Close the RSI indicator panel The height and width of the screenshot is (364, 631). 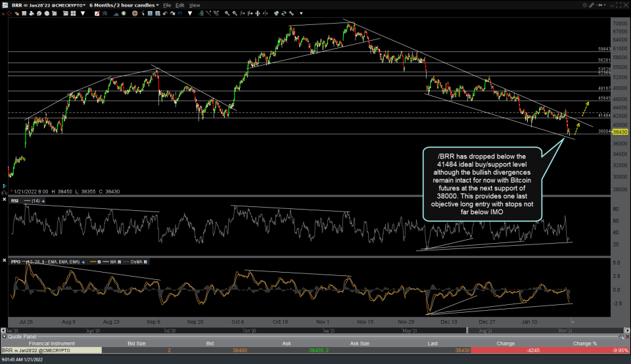(5, 201)
